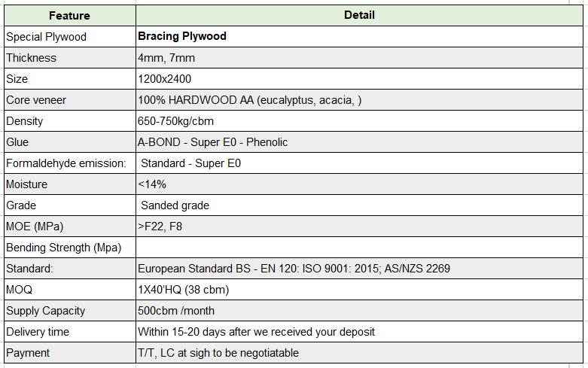Select the T/T, LC payment cell

click(x=359, y=353)
